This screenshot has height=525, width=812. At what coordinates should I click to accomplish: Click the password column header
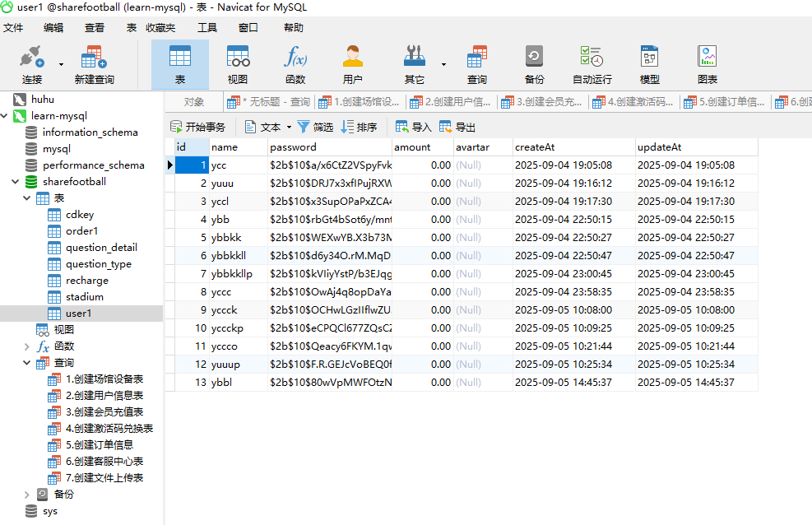(x=330, y=147)
